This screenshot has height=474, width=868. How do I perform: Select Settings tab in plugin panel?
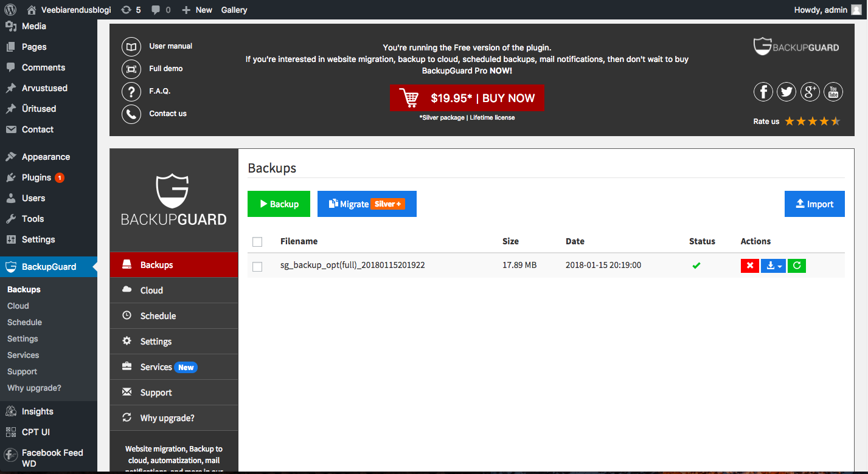pos(174,342)
